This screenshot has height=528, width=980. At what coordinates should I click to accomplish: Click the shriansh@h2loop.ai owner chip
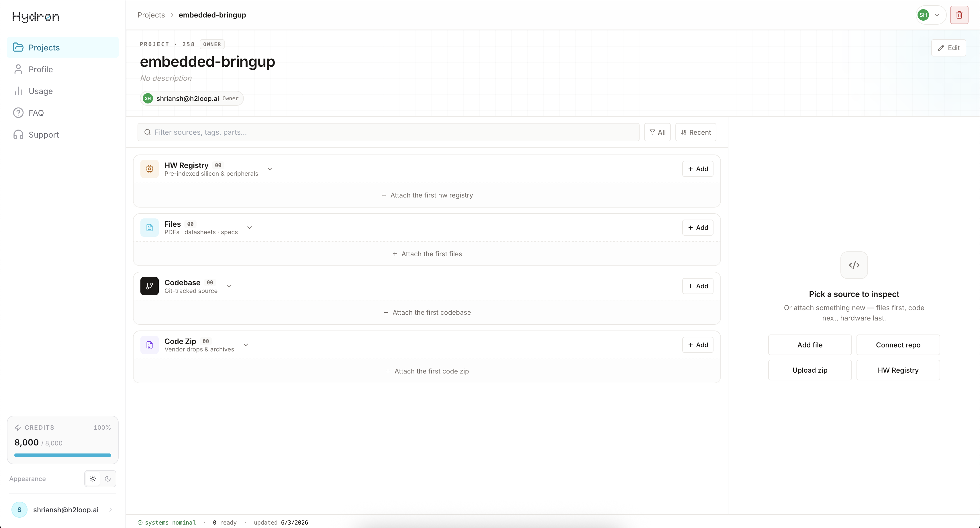point(192,98)
